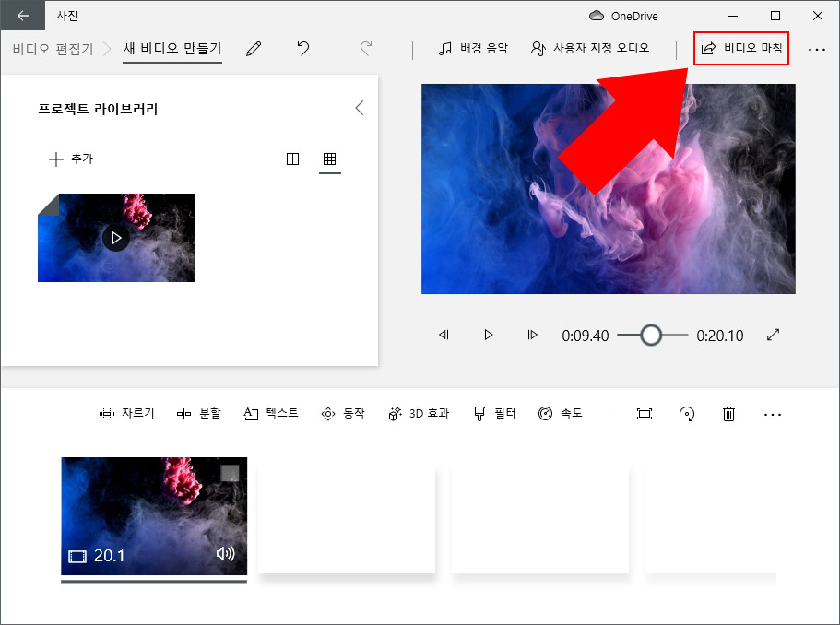Collapse the project library panel
Image resolution: width=840 pixels, height=625 pixels.
coord(360,108)
